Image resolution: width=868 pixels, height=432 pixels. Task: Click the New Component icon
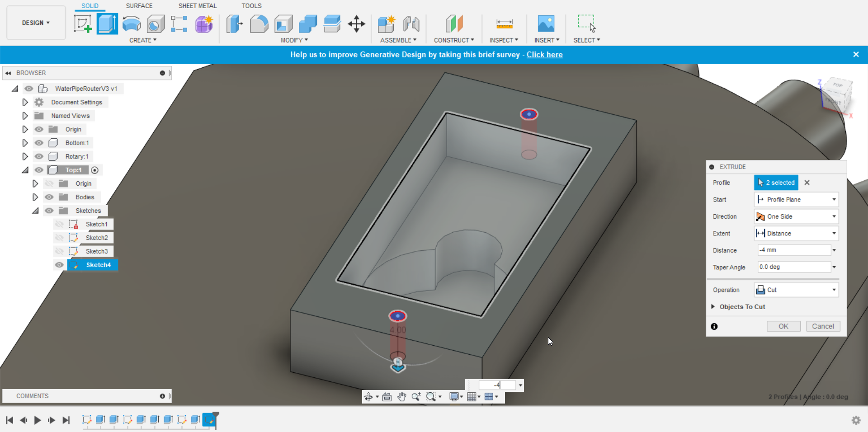coord(387,23)
